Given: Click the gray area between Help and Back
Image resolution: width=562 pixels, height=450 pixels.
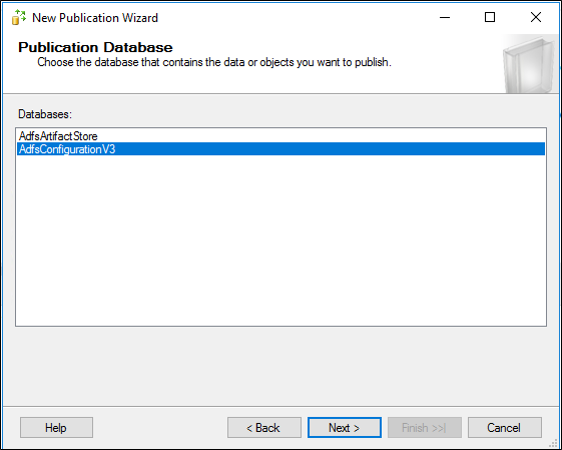Looking at the screenshot, I should click(x=160, y=427).
